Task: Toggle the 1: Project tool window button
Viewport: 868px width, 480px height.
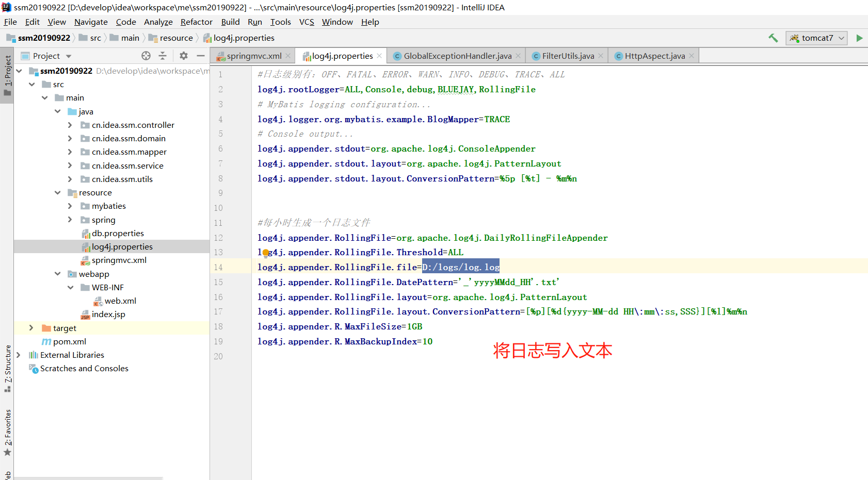Action: 7,75
